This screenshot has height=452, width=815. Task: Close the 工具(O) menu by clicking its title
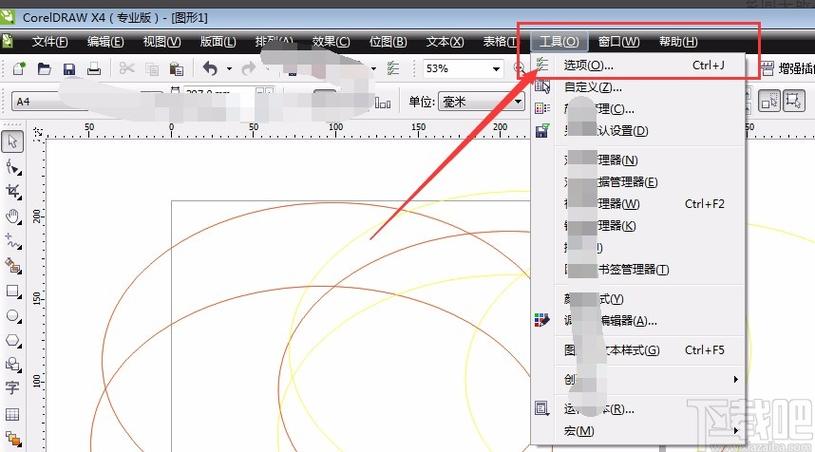(x=559, y=42)
